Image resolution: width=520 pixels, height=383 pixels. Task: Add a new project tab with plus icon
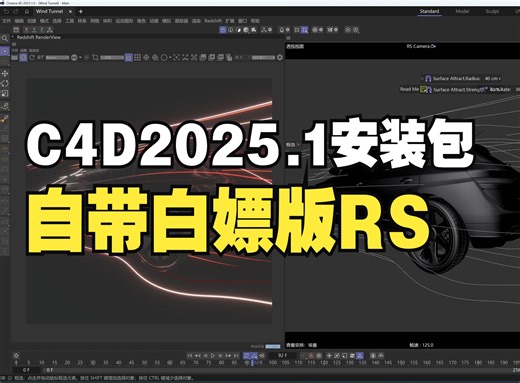(x=80, y=11)
